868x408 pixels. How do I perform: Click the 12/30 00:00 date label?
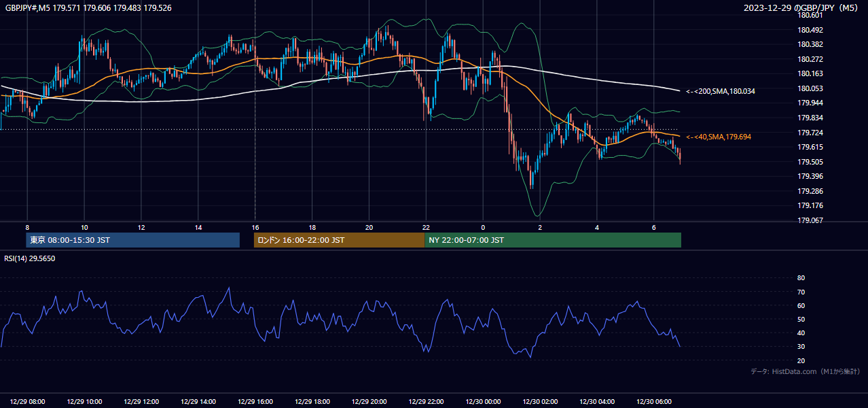[483, 402]
